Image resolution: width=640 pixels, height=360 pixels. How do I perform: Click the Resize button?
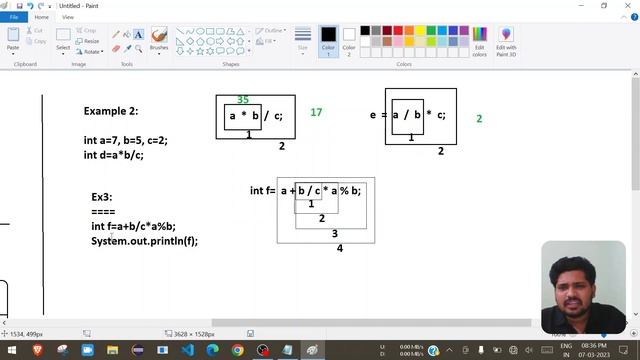tap(87, 41)
